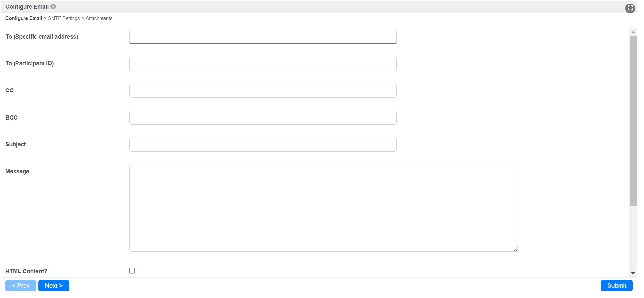
Task: Click the help question mark icon
Action: coord(54,6)
